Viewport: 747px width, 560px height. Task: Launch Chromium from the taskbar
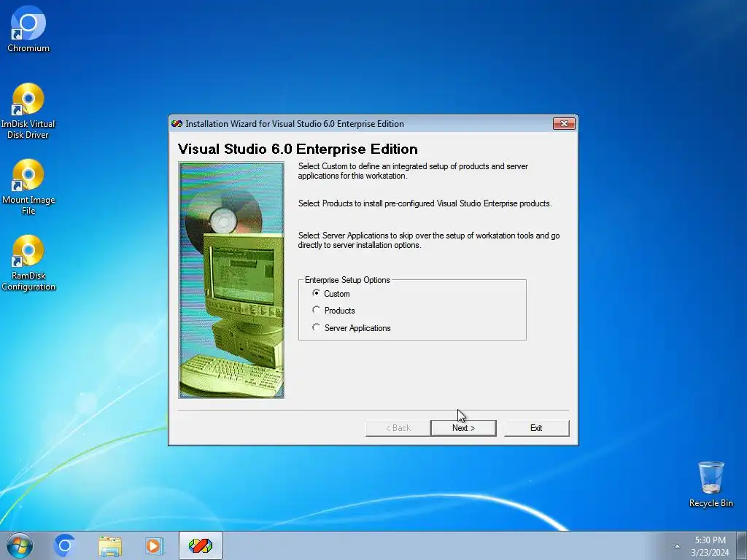(65, 545)
